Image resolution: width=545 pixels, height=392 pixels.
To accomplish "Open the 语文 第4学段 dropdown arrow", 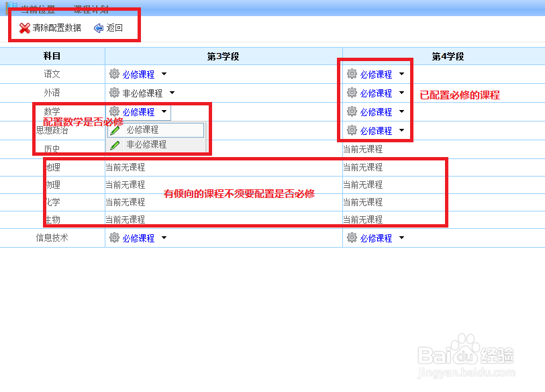I will click(x=401, y=74).
